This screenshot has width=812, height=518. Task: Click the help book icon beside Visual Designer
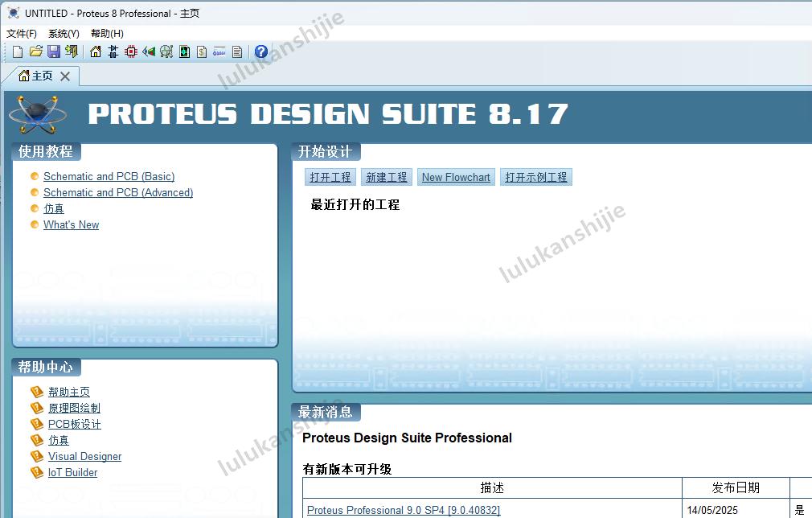click(37, 456)
